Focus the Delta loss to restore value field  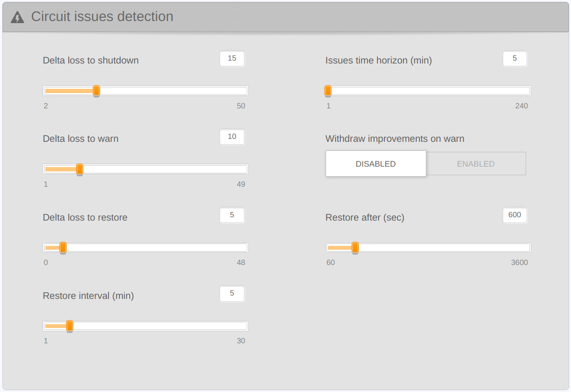[232, 215]
